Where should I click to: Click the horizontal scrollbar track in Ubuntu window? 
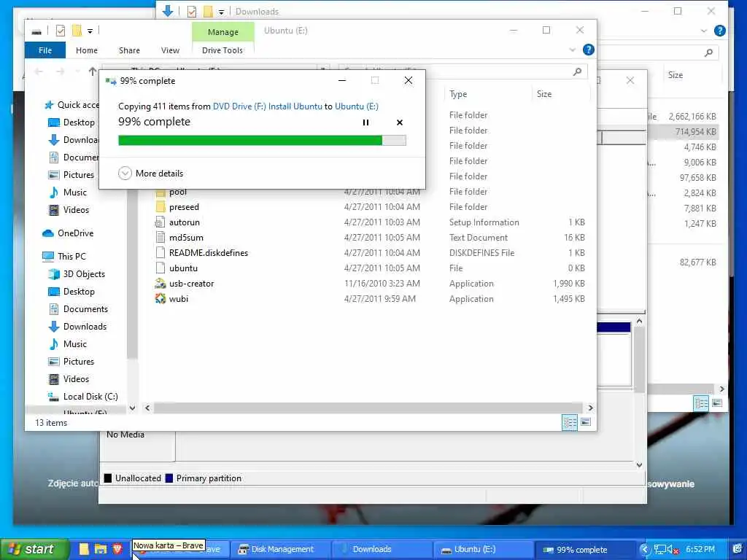click(368, 408)
